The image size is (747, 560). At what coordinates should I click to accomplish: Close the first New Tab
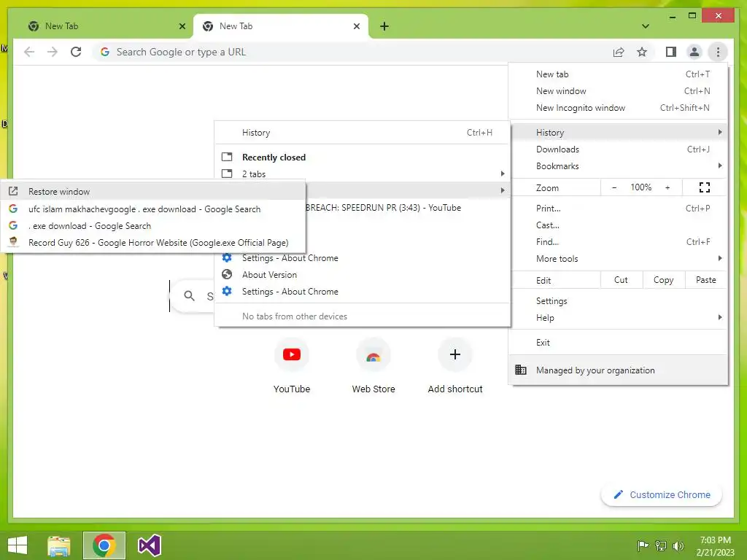pyautogui.click(x=182, y=26)
